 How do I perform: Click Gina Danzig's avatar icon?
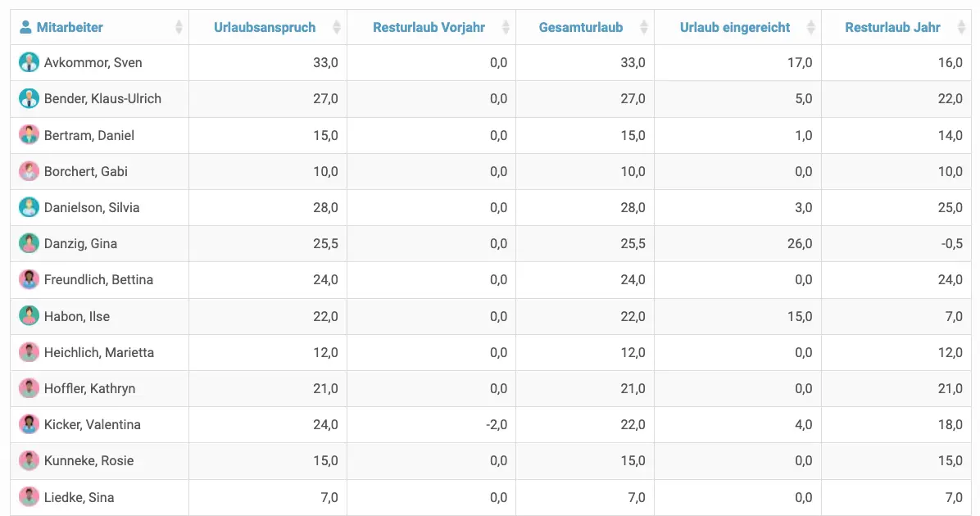point(29,243)
